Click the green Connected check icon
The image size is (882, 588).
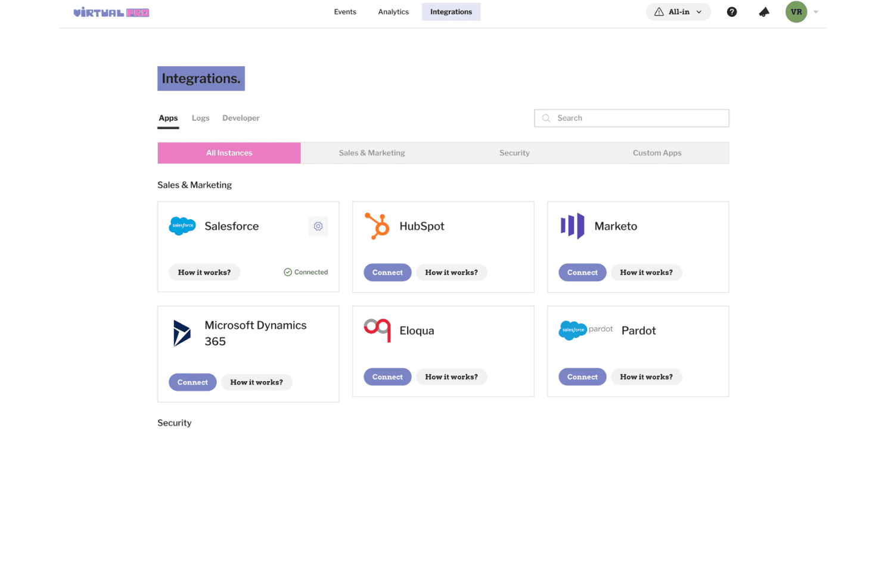tap(288, 272)
